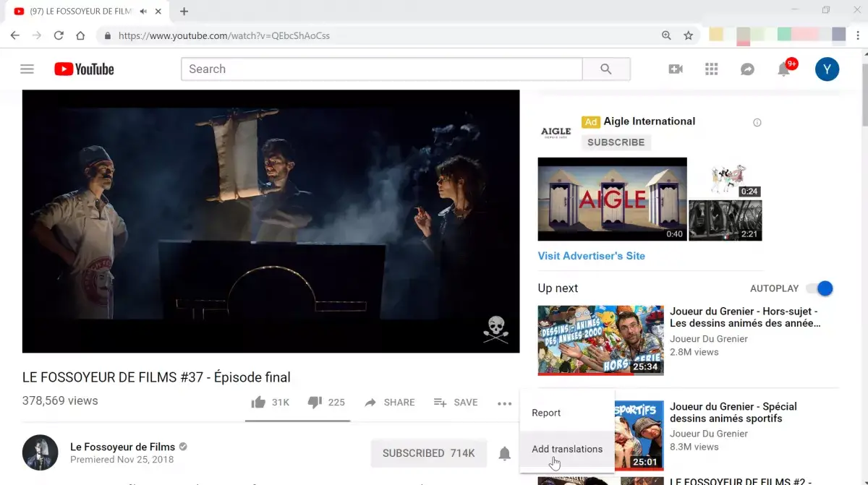
Task: Open the upload video camera icon
Action: click(x=676, y=69)
